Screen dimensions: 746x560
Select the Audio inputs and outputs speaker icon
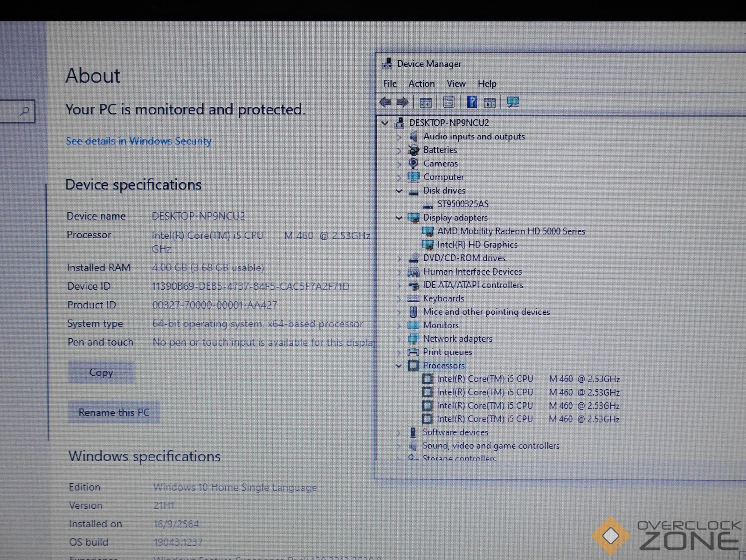[x=413, y=136]
